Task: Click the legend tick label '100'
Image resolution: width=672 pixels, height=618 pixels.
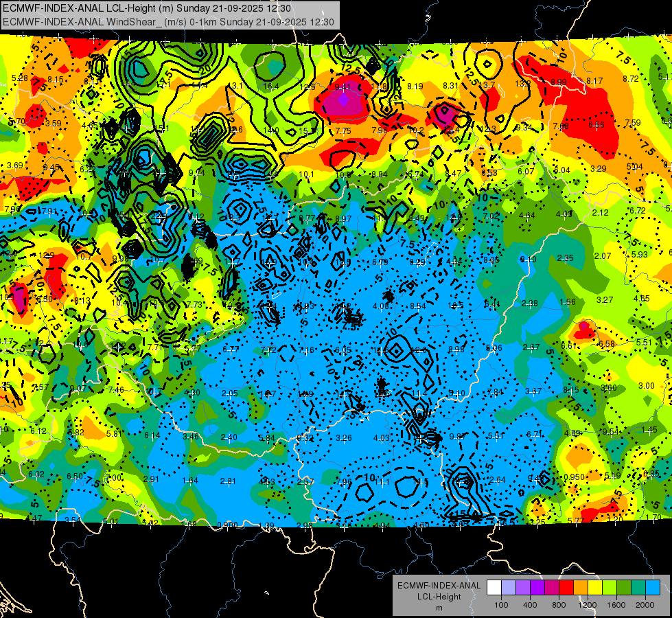Action: (501, 605)
